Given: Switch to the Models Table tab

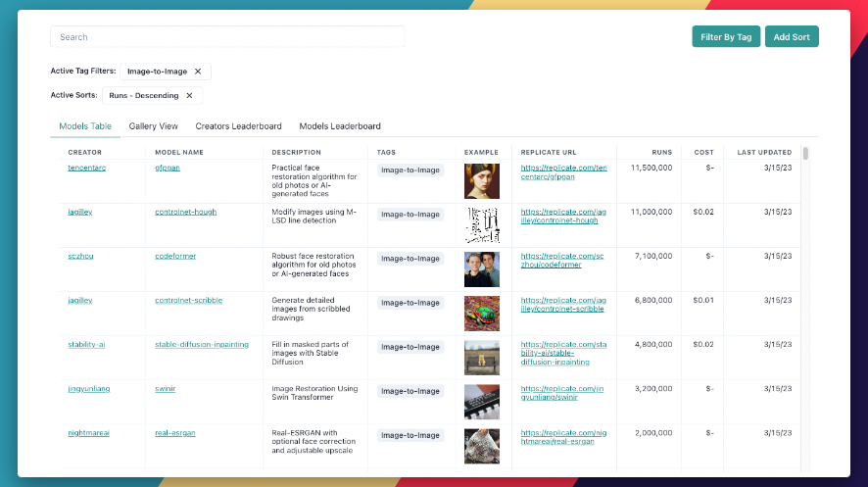Looking at the screenshot, I should pos(85,126).
